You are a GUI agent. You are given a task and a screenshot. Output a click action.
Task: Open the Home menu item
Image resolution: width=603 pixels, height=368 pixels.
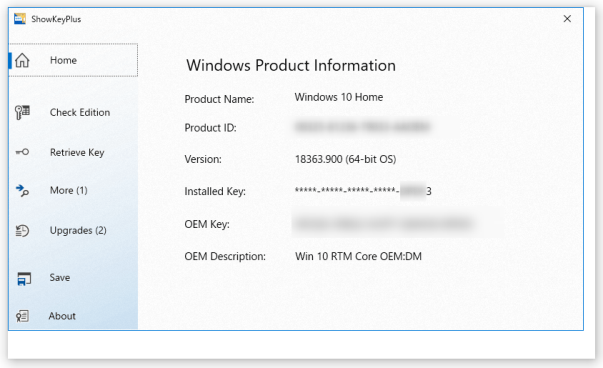(73, 60)
